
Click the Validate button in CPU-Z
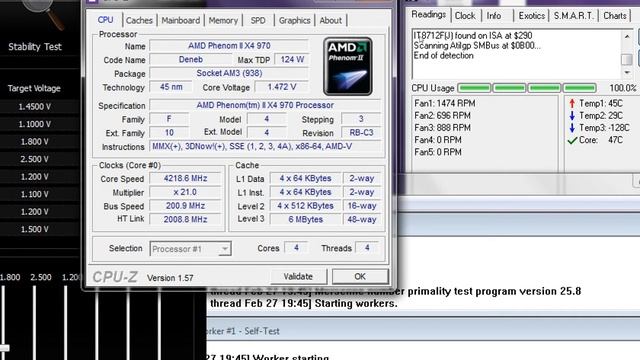click(298, 276)
